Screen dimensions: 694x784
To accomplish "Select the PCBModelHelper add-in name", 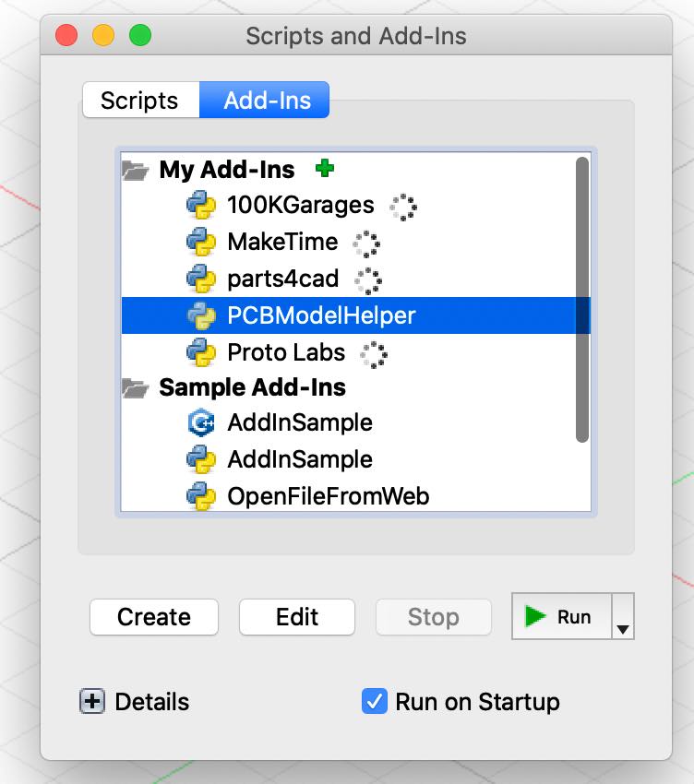I will [322, 315].
